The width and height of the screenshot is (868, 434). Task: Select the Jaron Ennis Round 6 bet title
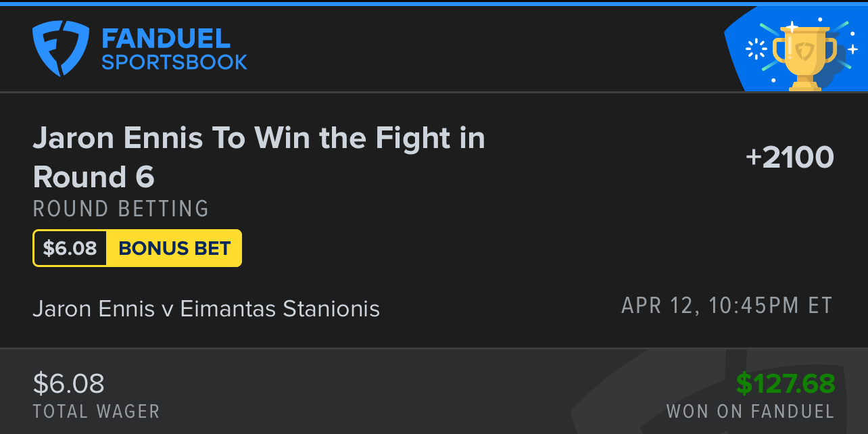258,158
